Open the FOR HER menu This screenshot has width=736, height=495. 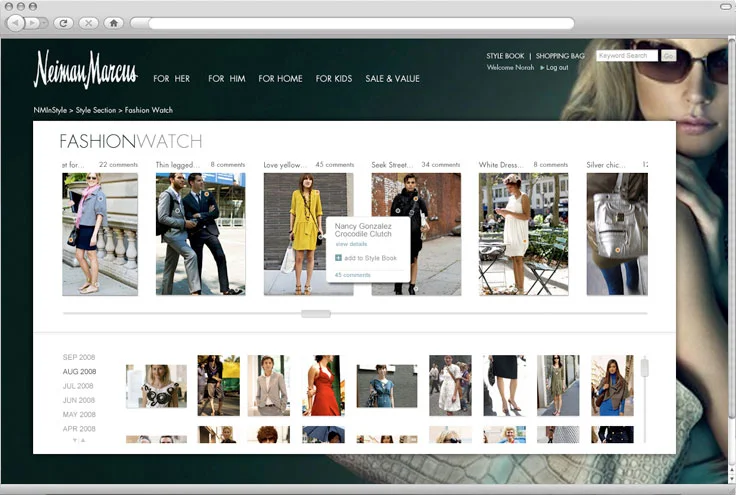pos(171,79)
